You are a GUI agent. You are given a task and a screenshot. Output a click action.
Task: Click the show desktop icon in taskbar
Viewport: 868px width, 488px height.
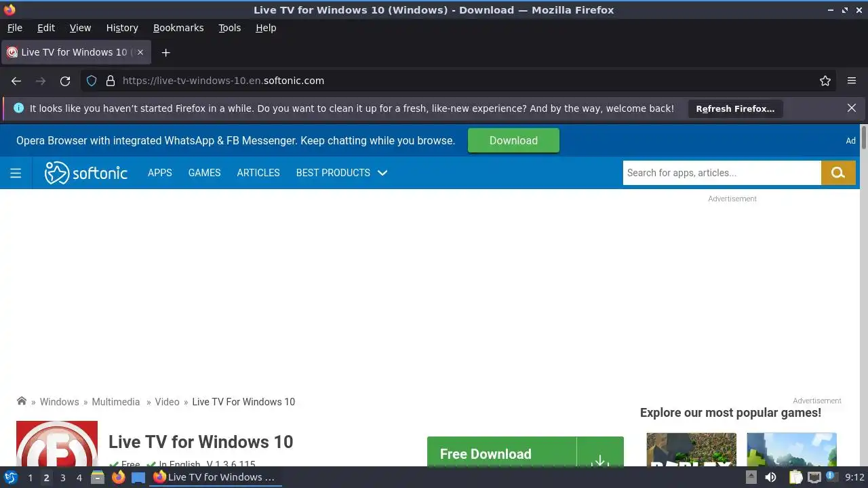[138, 477]
